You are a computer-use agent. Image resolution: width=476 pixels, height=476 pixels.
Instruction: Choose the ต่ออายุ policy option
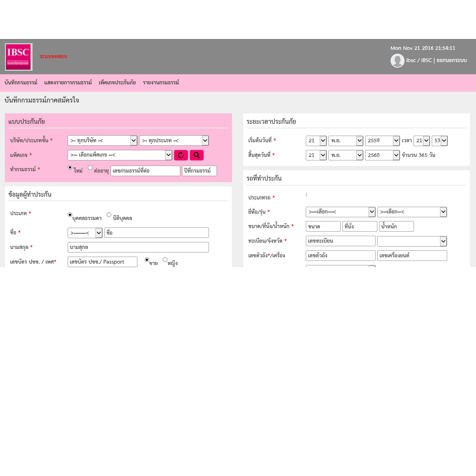click(x=90, y=168)
